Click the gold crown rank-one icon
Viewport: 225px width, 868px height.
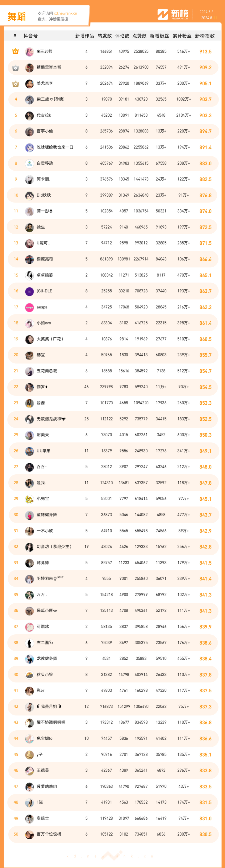click(x=15, y=52)
